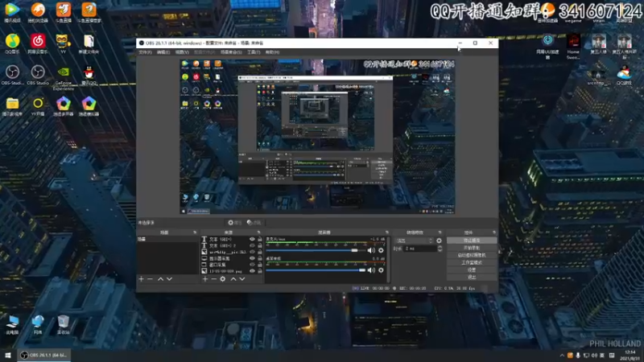
Task: Click the Start Recording button
Action: point(472,248)
